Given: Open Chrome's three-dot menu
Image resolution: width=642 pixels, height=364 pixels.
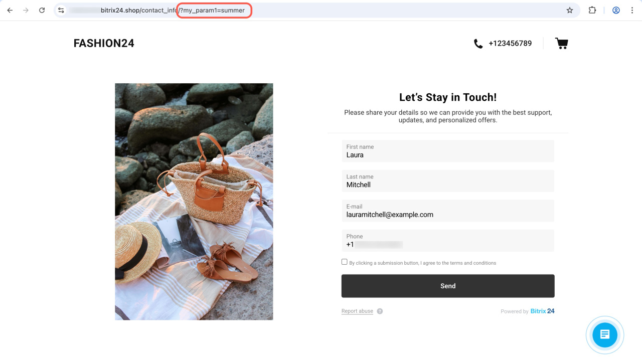Looking at the screenshot, I should (x=631, y=10).
